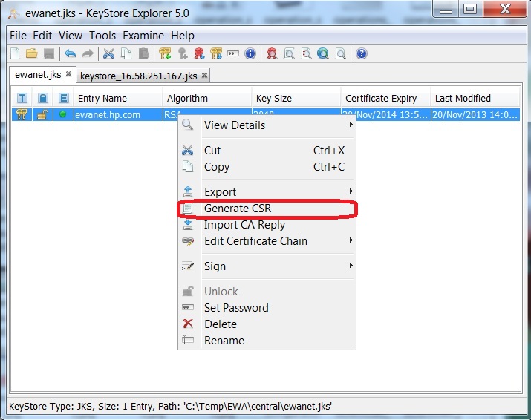Click the Open keystore folder icon
Viewport: 531px width, 420px height.
point(31,53)
